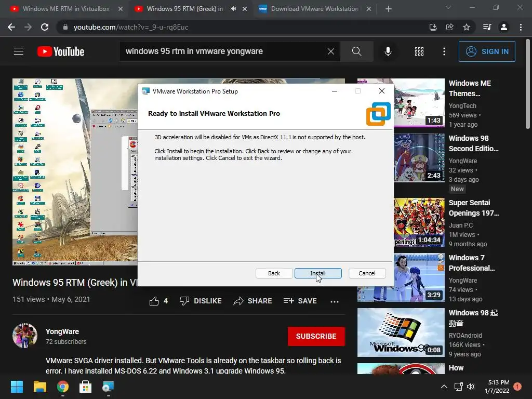Open volume control in system tray
Viewport: 532px width, 399px height.
[471, 387]
